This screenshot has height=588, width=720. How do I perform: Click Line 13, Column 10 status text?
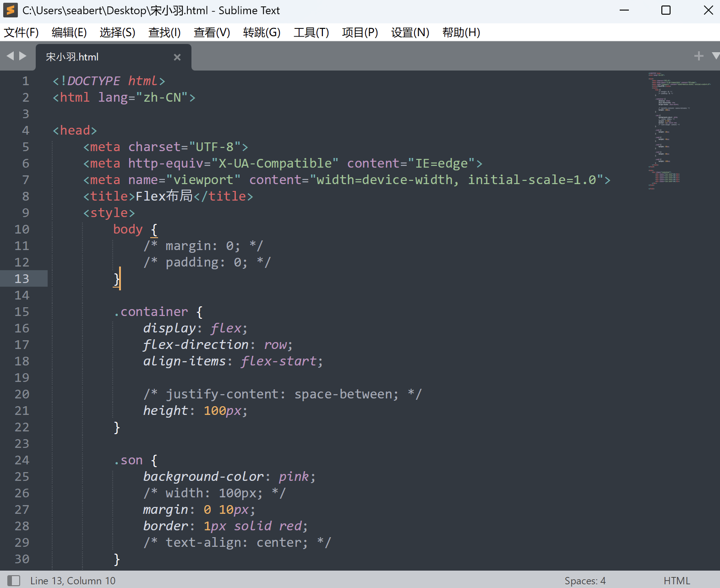click(73, 581)
